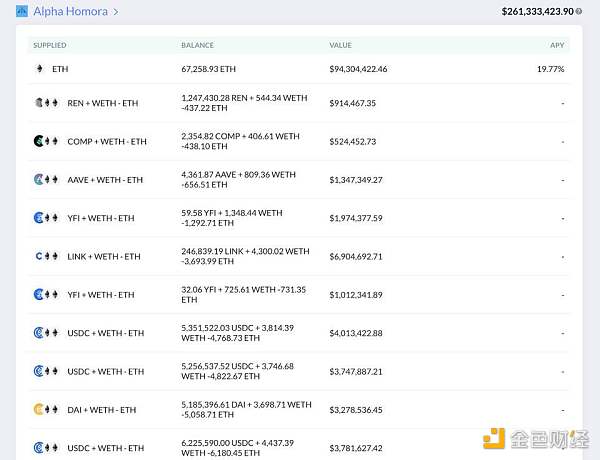The width and height of the screenshot is (600, 460).
Task: Click USDC icon in the $4,013,422.88 row
Action: 41,333
